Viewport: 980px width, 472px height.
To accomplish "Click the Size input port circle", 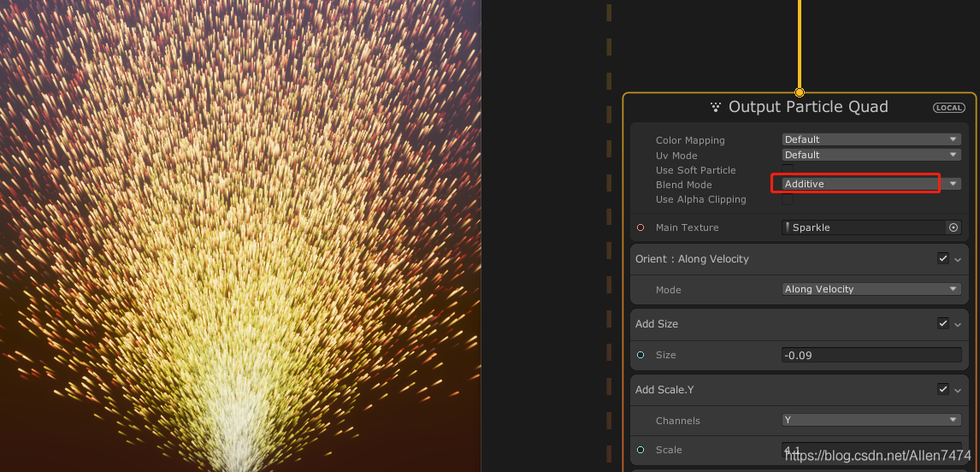I will pos(641,355).
